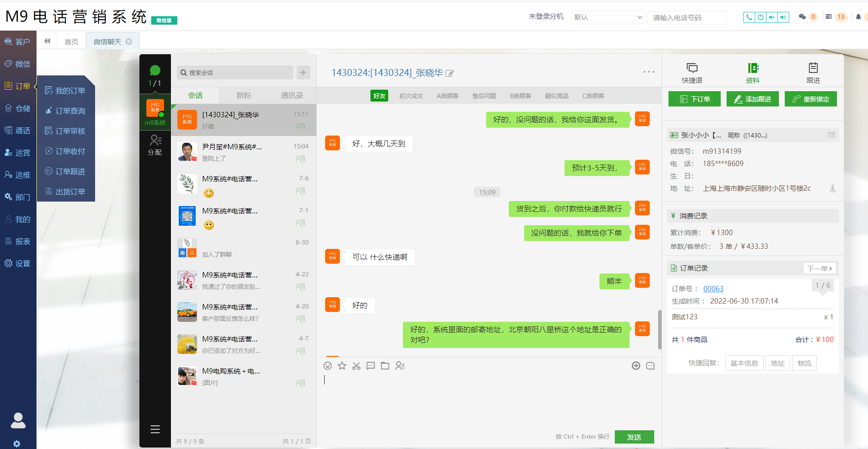The height and width of the screenshot is (449, 868).
Task: Click the speaker volume icon in top bar
Action: point(783,17)
